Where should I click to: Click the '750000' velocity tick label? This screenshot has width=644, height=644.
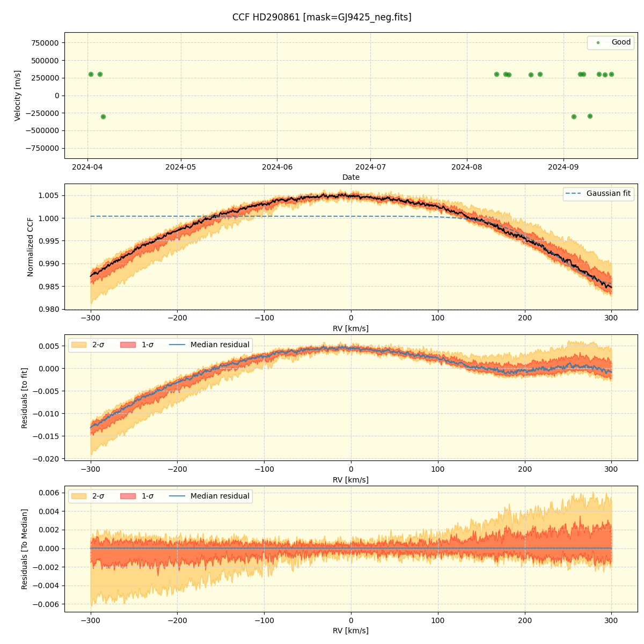[46, 43]
